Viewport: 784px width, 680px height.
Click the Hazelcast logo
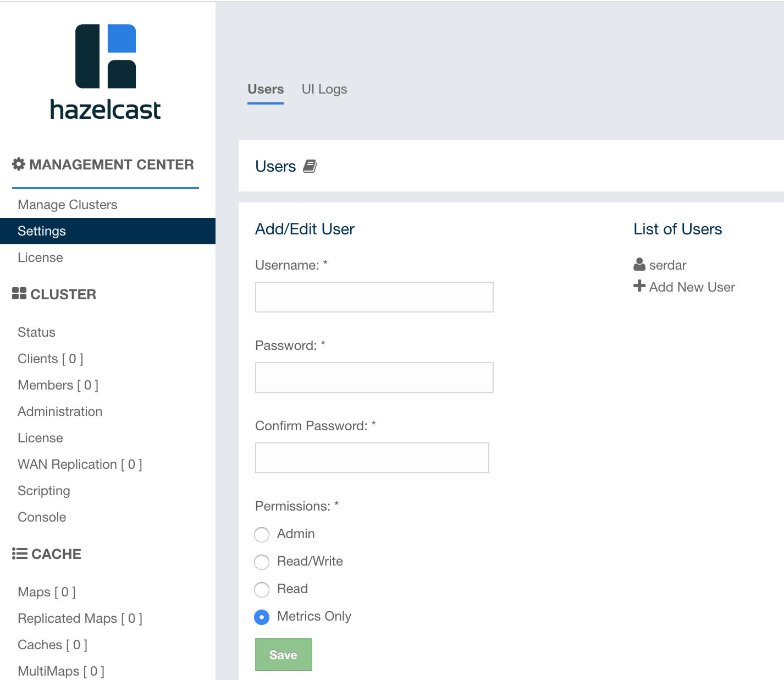[106, 72]
